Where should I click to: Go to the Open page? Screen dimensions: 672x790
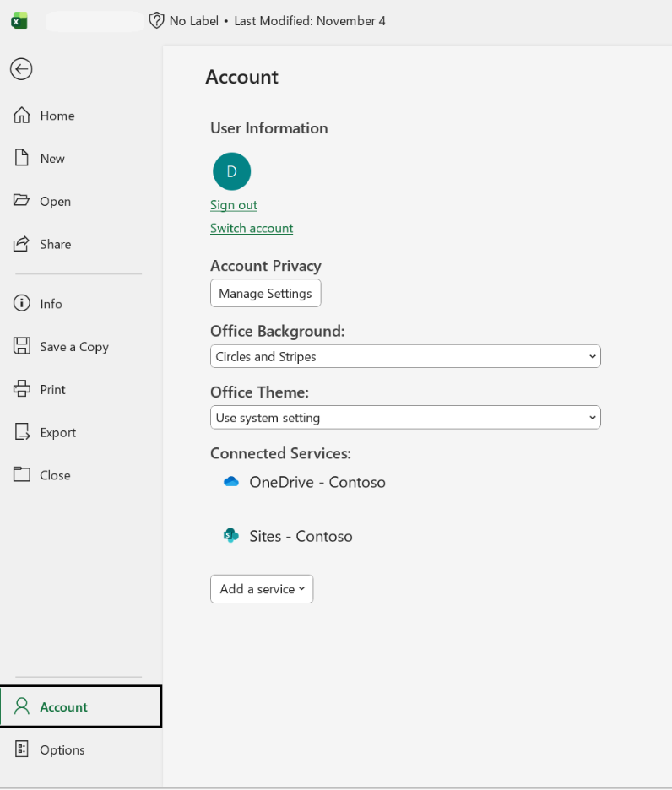81,201
